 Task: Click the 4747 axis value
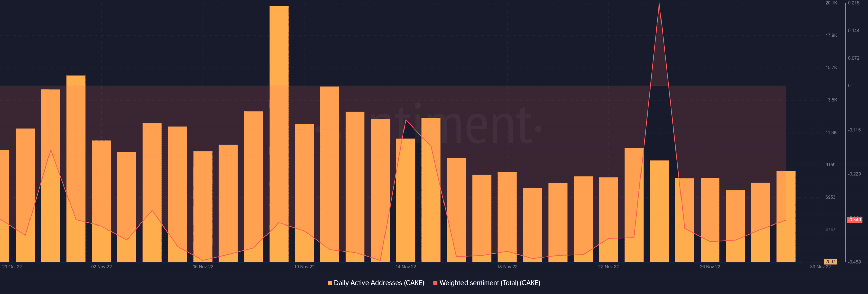(x=830, y=230)
